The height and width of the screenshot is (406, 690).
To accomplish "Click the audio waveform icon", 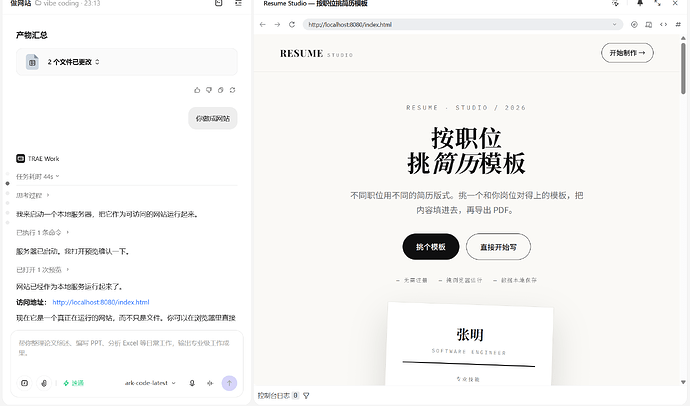I will [x=210, y=383].
